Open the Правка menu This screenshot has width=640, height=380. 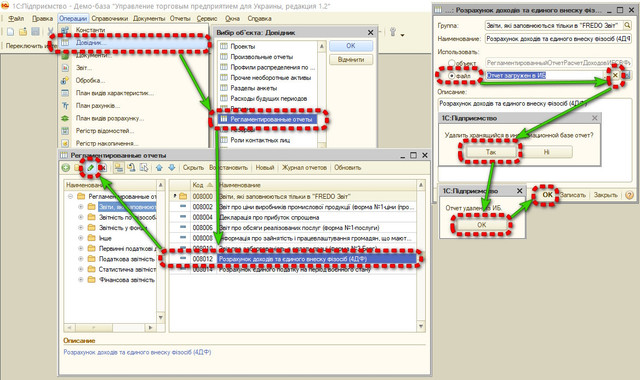[x=42, y=18]
